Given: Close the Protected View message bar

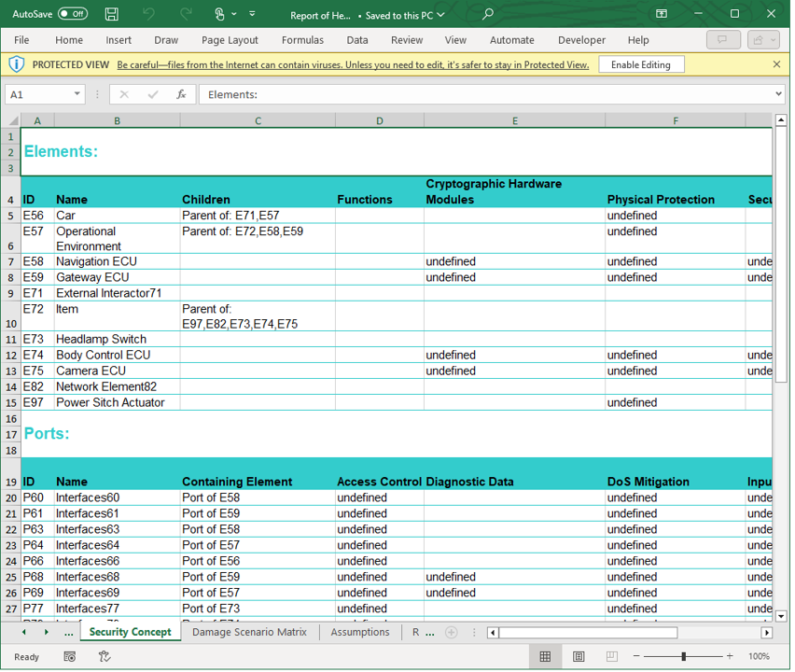Looking at the screenshot, I should [776, 64].
